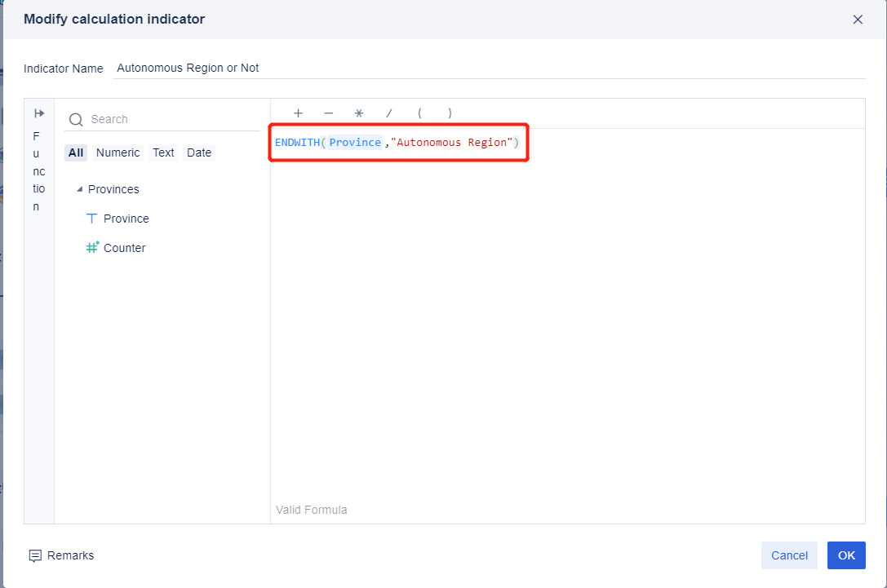Click the search magnifier icon

[x=76, y=119]
